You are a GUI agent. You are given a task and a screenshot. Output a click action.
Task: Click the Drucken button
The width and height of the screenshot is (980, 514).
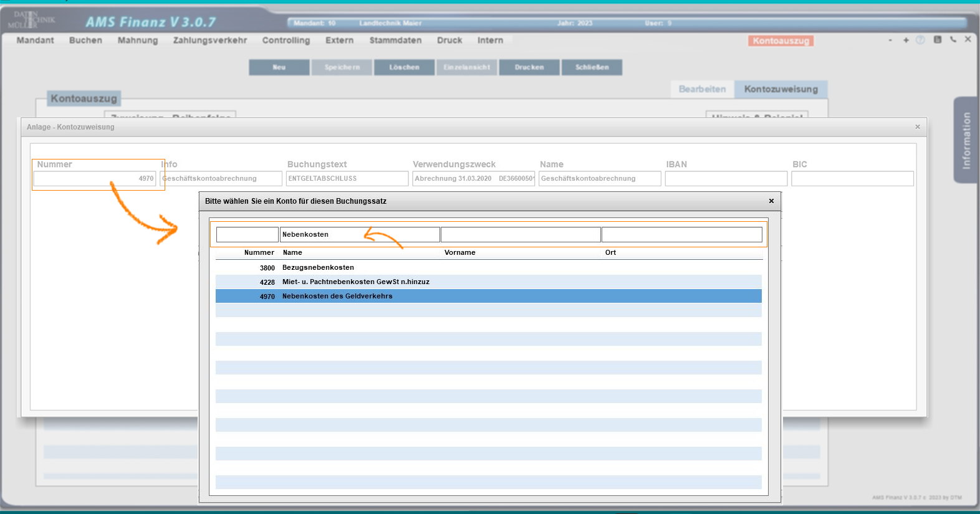(529, 67)
